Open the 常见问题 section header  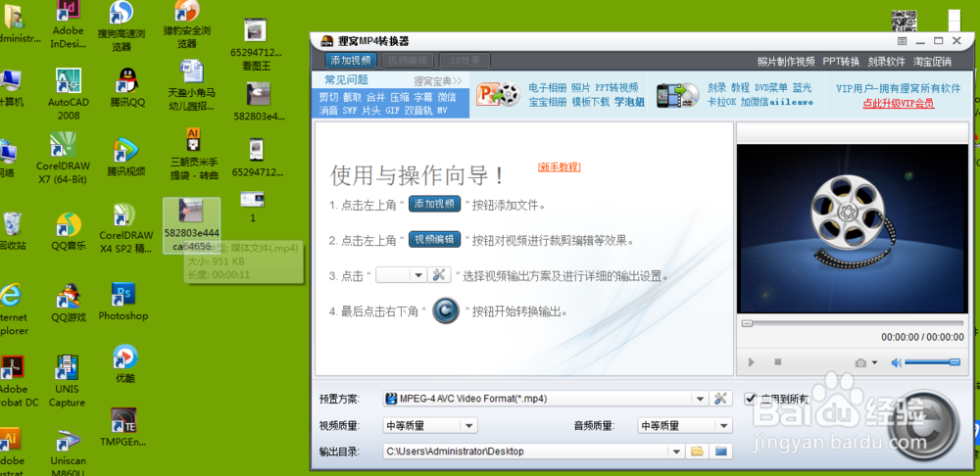click(346, 80)
